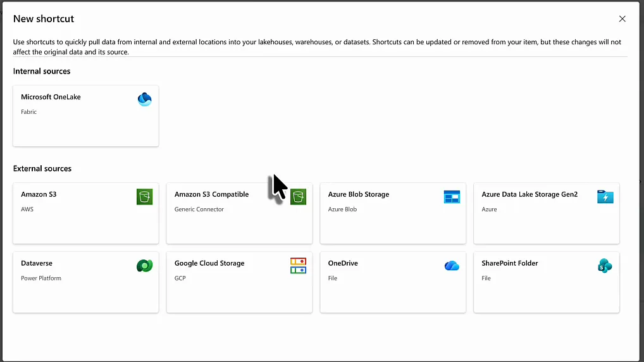This screenshot has height=362, width=644.
Task: Select the Google Cloud Storage card title
Action: click(209, 263)
